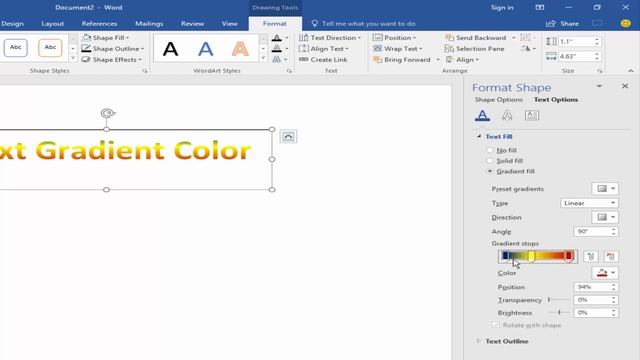Open Preset gradients dropdown
The width and height of the screenshot is (640, 360).
[x=605, y=189]
